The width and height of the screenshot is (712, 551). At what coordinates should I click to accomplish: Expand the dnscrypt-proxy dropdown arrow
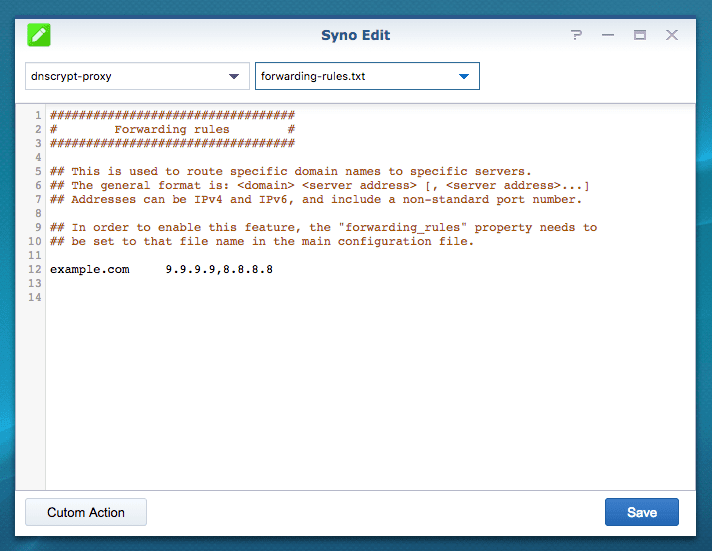pyautogui.click(x=234, y=76)
